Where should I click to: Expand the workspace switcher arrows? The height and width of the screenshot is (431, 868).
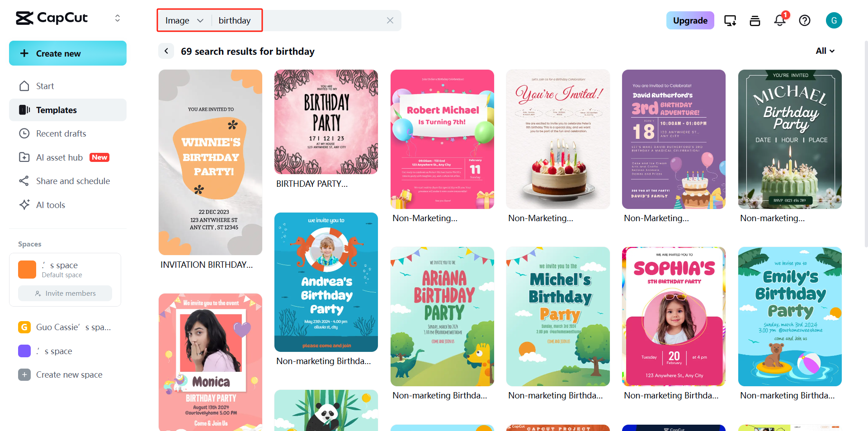(118, 18)
